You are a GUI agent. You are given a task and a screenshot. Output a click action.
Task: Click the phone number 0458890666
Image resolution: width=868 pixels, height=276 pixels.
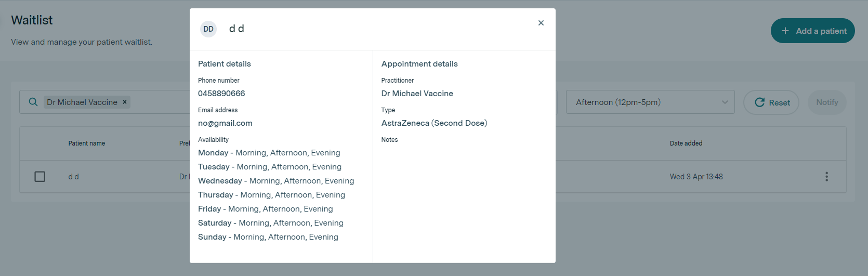tap(221, 94)
